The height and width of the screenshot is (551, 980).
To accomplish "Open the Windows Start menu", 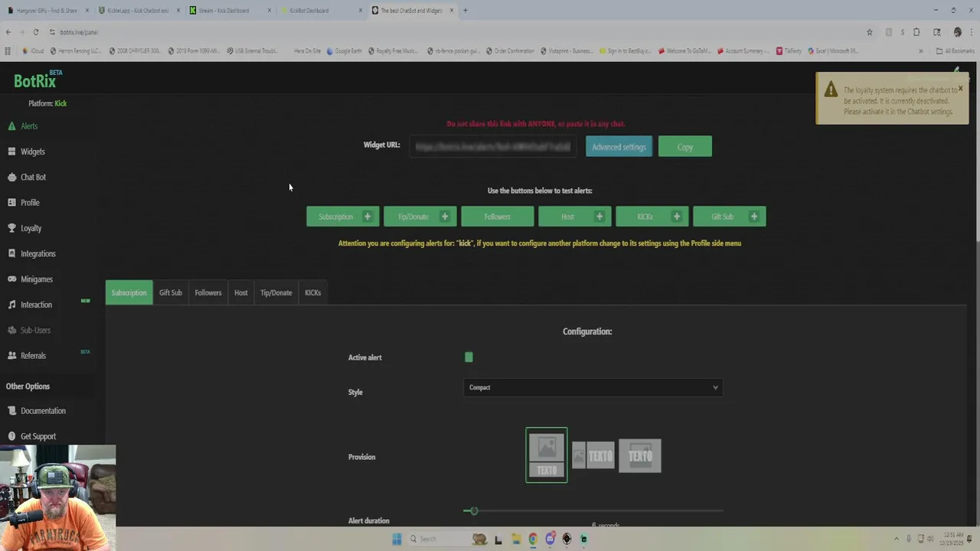I will (x=397, y=539).
